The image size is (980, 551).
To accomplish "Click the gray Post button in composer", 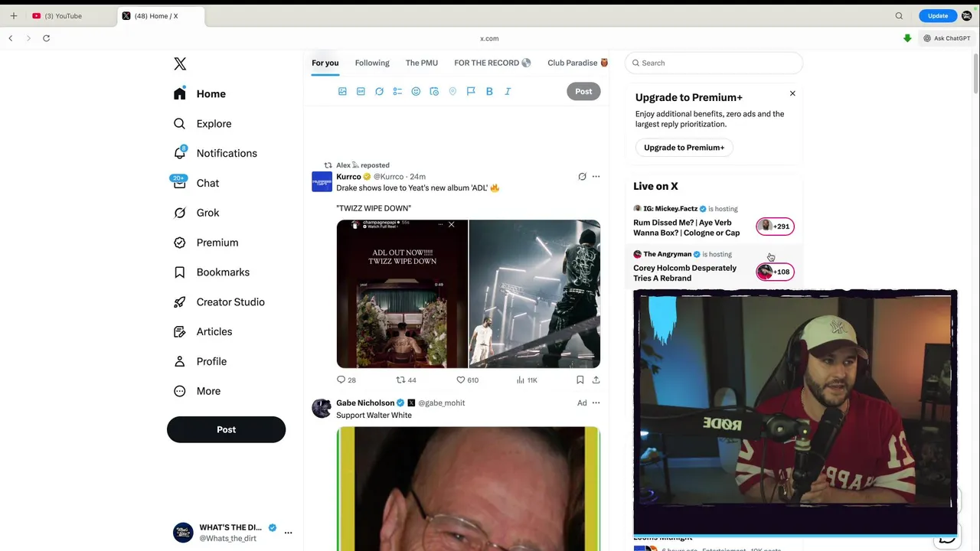I will (583, 91).
